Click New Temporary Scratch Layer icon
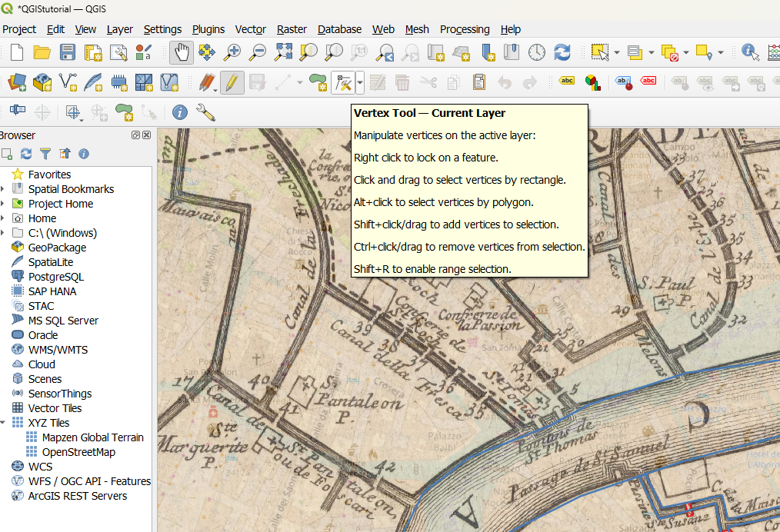The height and width of the screenshot is (532, 780). 119,82
